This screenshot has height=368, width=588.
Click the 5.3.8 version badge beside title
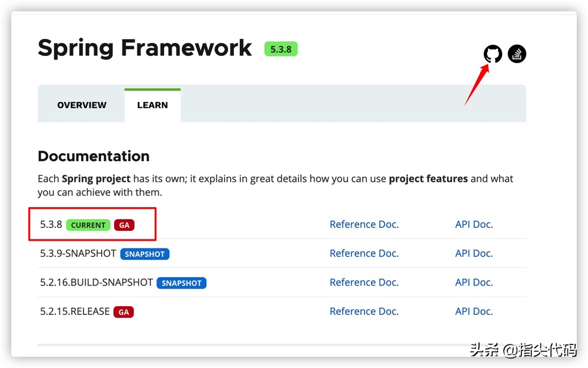coord(281,49)
